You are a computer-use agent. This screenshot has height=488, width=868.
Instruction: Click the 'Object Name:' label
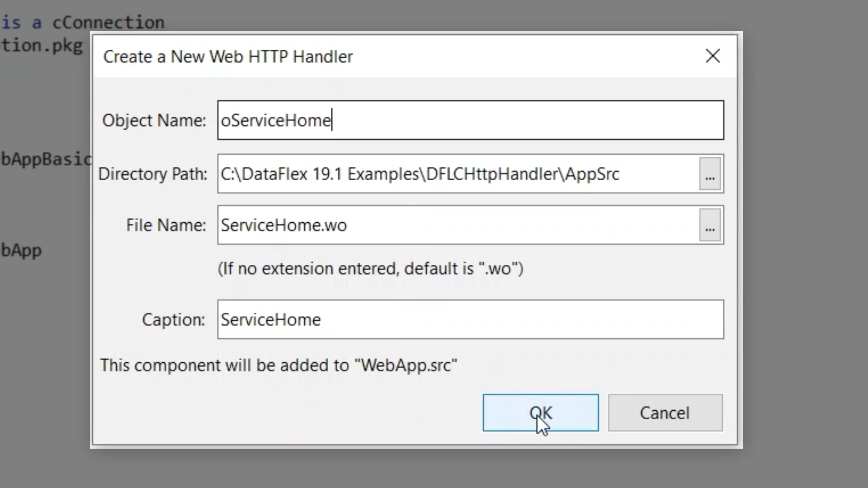coord(154,121)
